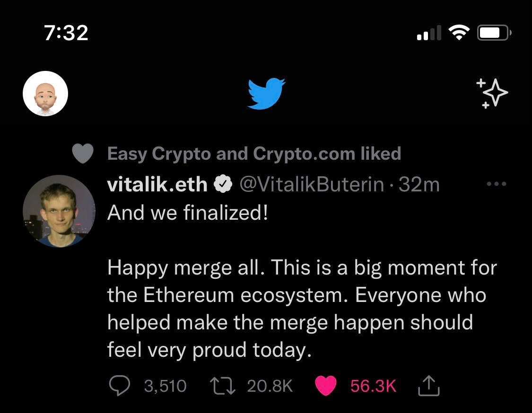The image size is (532, 413).
Task: Open the account menu via top-left avatar
Action: coord(45,94)
